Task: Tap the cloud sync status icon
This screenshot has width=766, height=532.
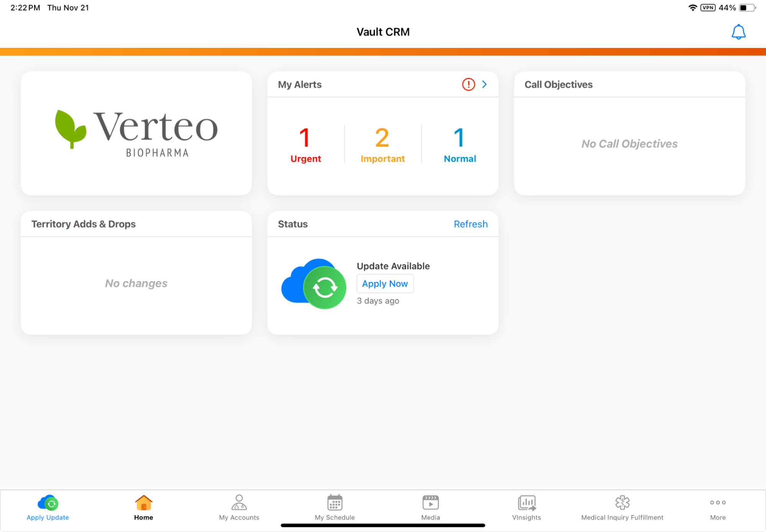Action: click(x=314, y=283)
